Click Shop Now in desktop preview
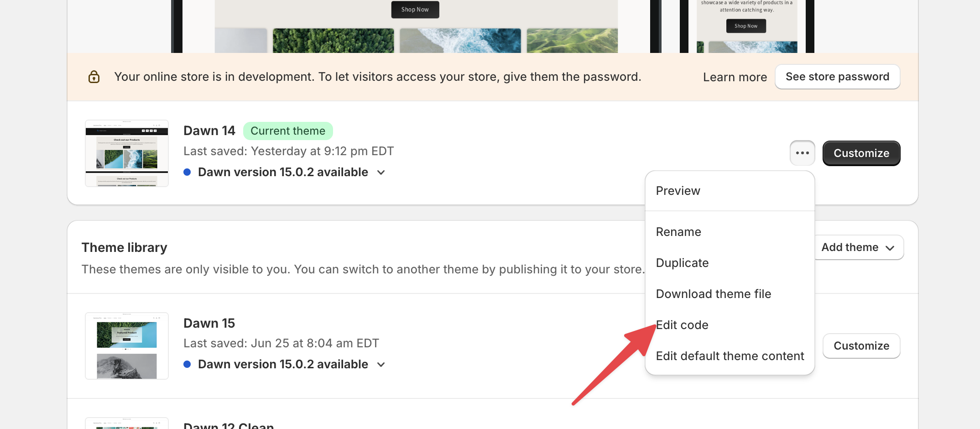980x429 pixels. (x=415, y=10)
